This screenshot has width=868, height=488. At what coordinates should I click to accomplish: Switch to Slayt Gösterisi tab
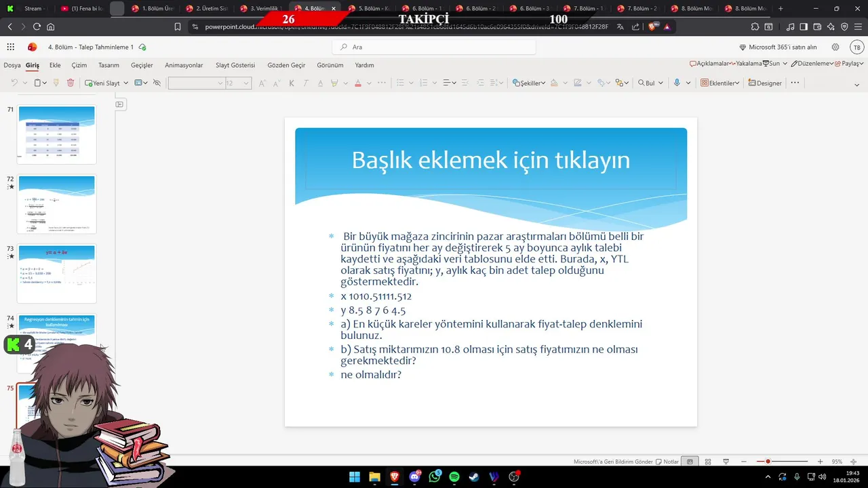235,65
